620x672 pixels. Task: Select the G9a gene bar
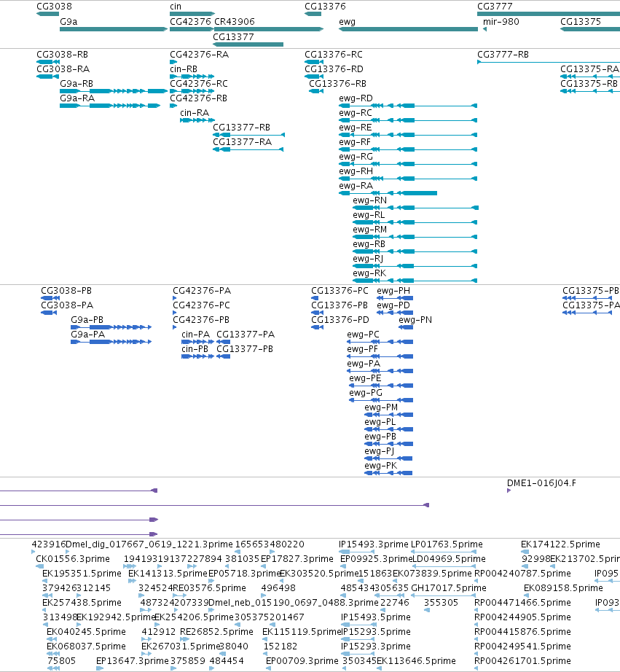(x=114, y=29)
